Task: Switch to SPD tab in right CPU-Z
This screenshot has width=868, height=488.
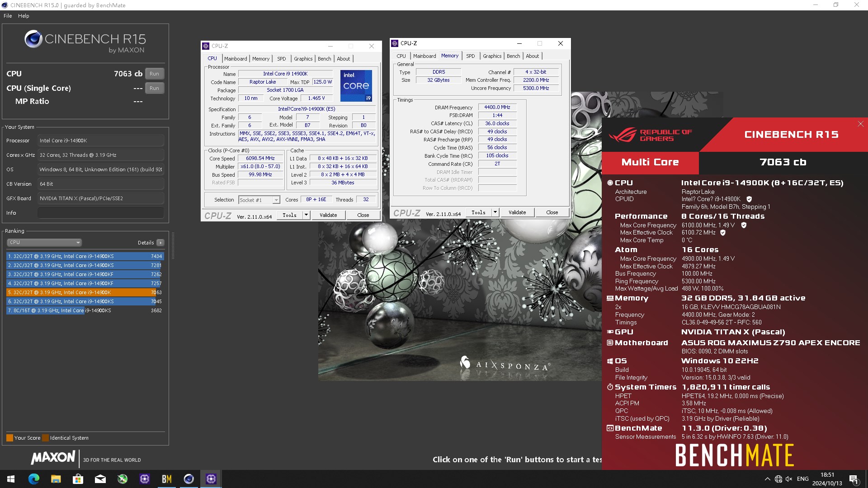Action: pos(470,56)
